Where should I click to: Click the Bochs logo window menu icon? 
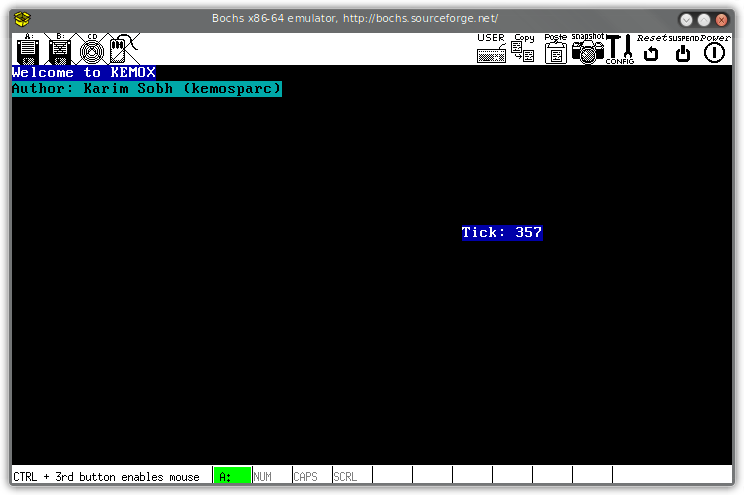[x=22, y=19]
